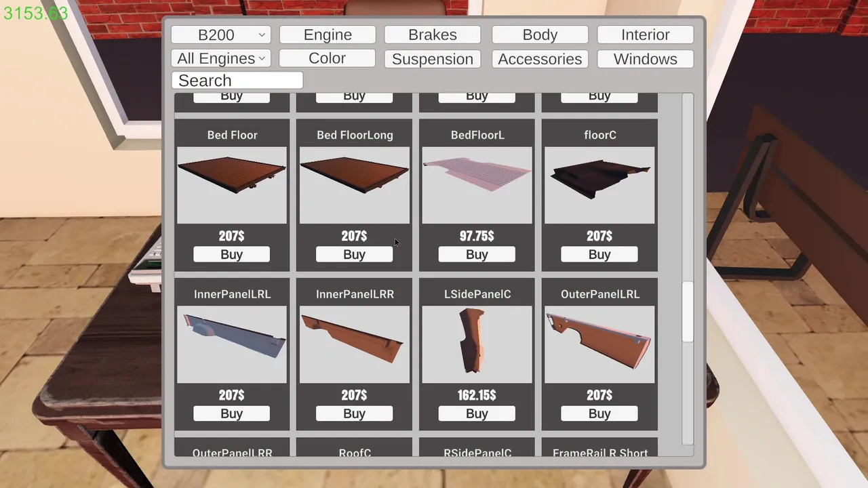
Task: Click the FrameRail R Short item title
Action: click(600, 452)
